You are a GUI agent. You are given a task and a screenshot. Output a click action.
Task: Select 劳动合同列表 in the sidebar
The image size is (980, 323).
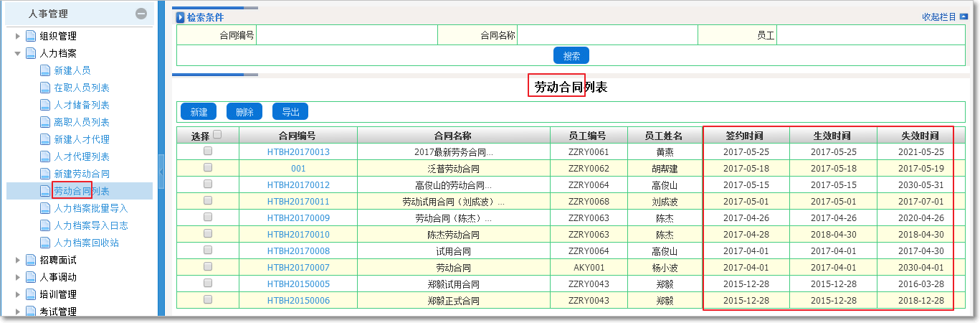82,191
